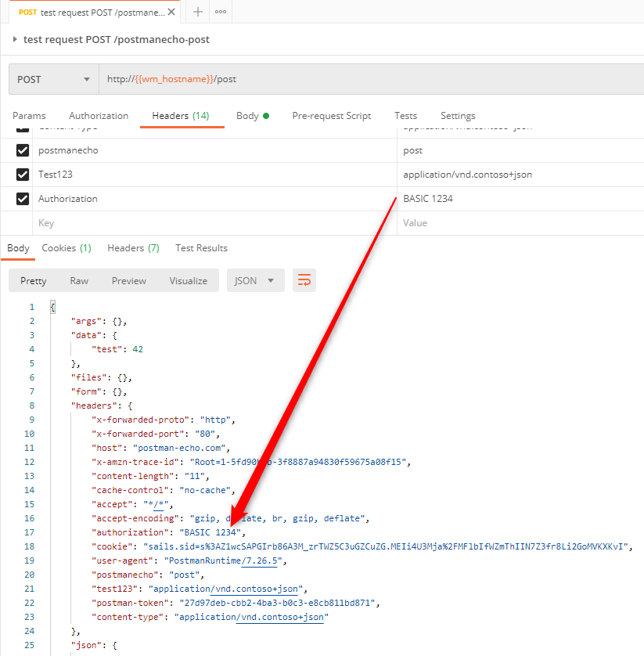The height and width of the screenshot is (656, 644).
Task: Click the request URL input field
Action: point(372,79)
